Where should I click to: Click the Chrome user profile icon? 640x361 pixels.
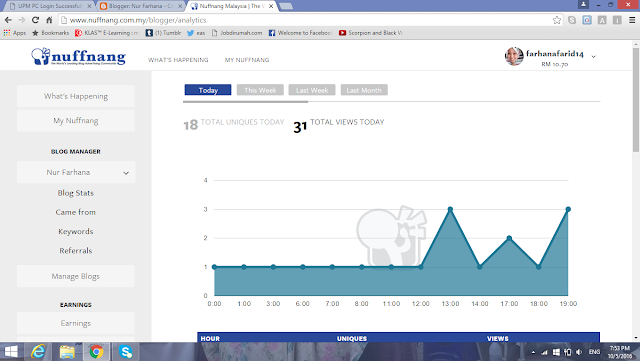click(x=583, y=4)
